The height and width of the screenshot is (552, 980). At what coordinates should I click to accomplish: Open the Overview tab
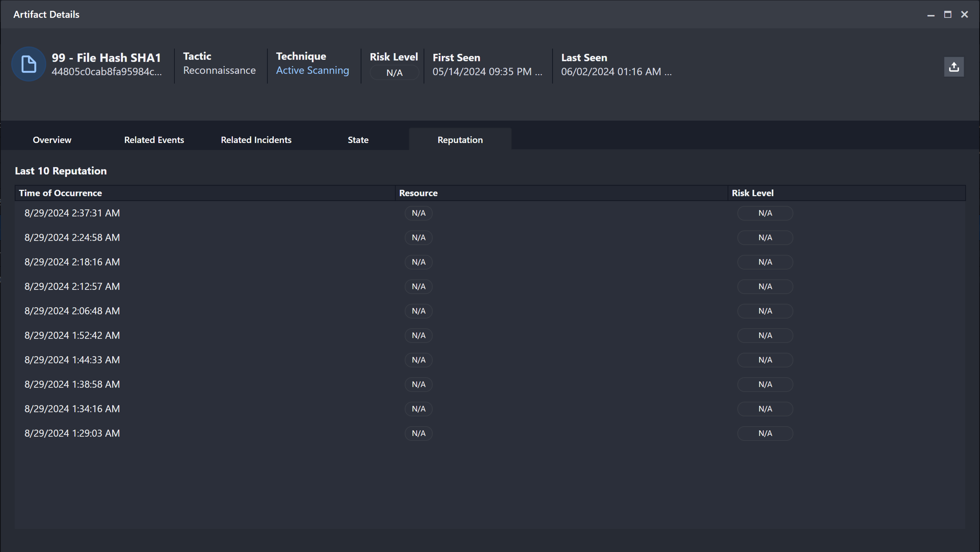click(52, 140)
